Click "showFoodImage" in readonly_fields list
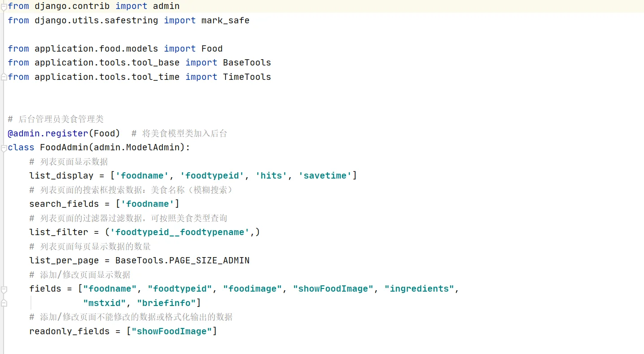 click(172, 331)
